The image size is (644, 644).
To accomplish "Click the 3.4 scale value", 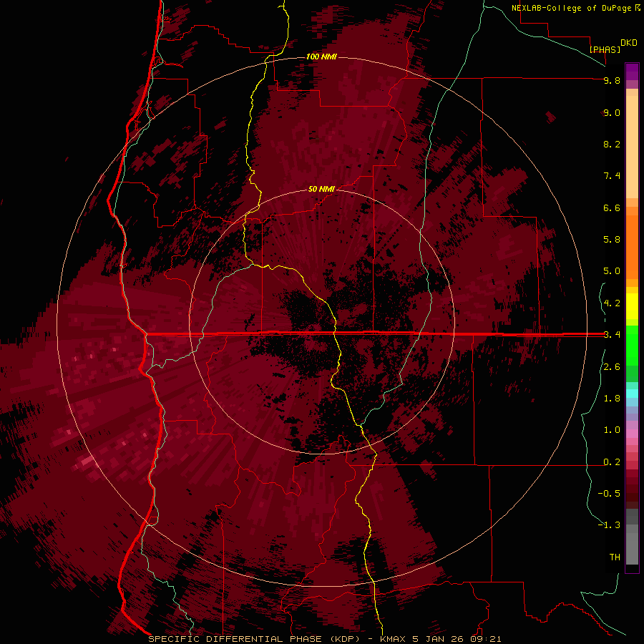I will point(612,335).
